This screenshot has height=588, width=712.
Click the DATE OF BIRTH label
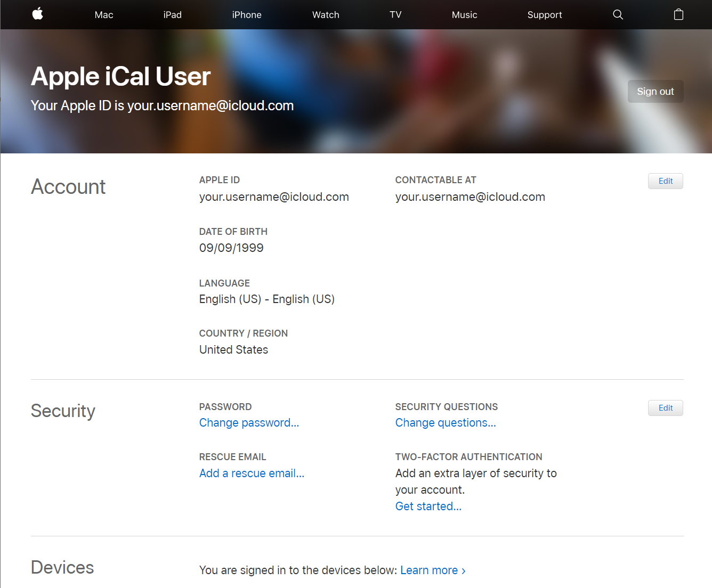pos(233,232)
